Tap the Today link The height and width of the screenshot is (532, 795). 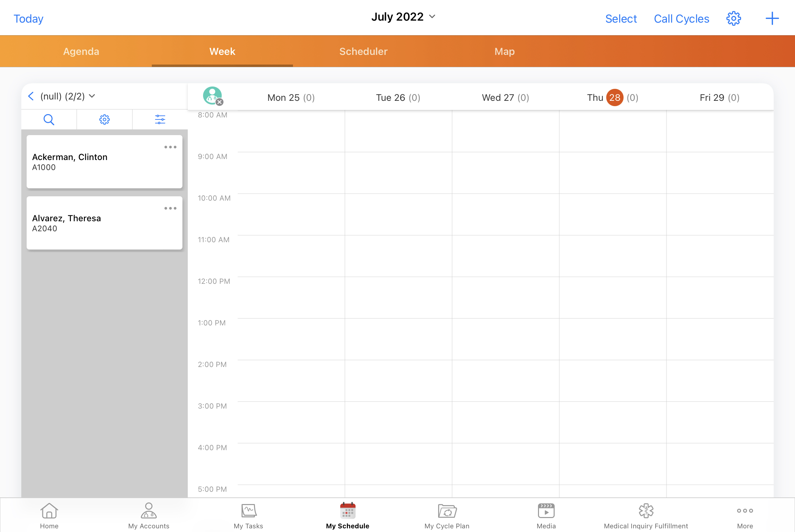29,19
